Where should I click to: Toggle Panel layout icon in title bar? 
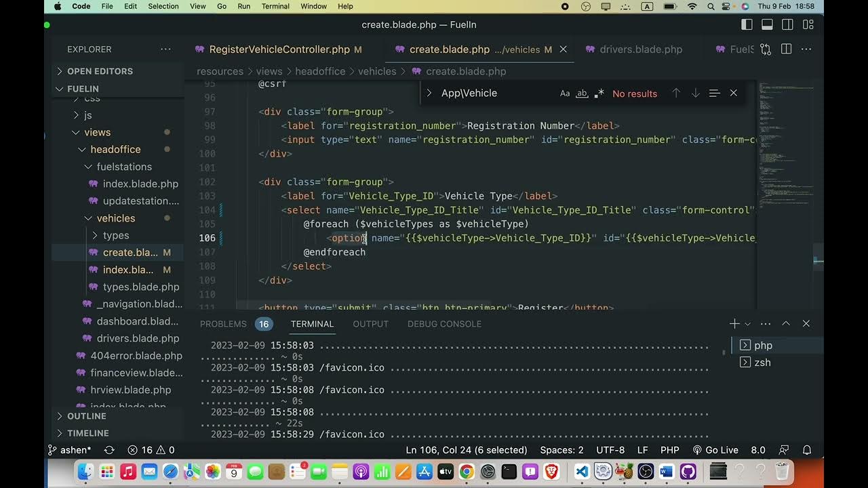(767, 24)
